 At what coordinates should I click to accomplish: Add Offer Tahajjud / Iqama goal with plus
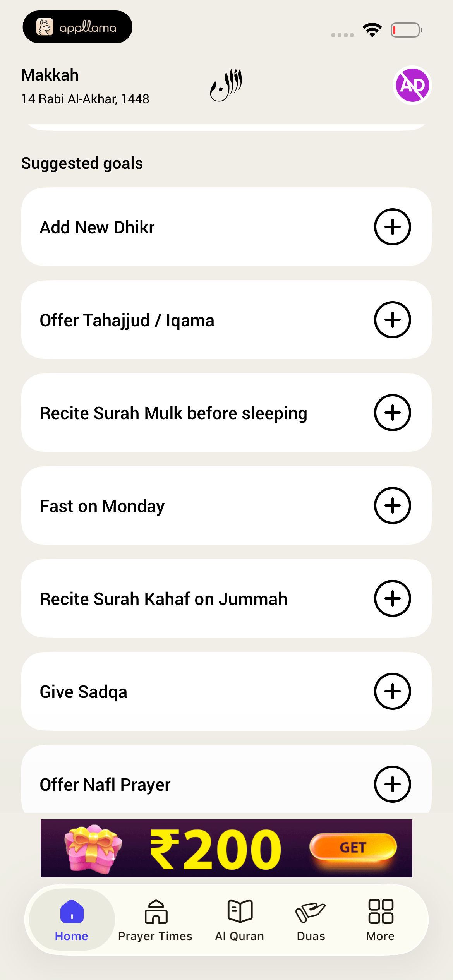point(393,320)
